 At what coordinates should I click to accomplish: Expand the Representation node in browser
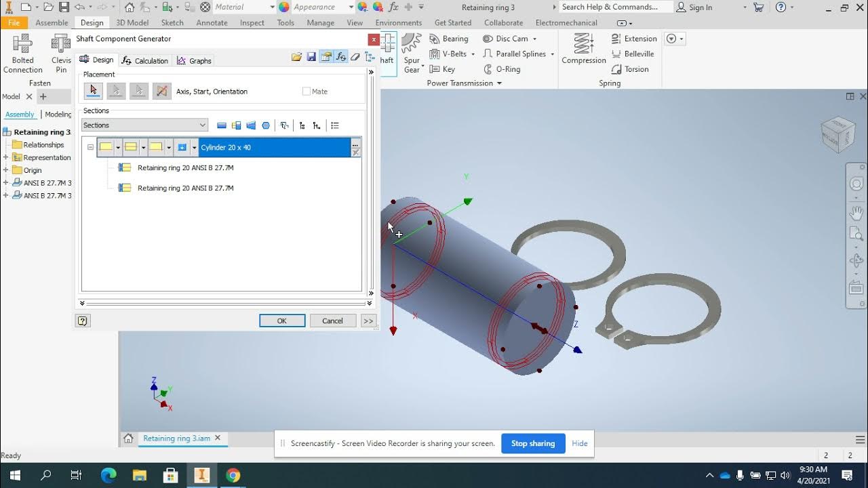6,157
